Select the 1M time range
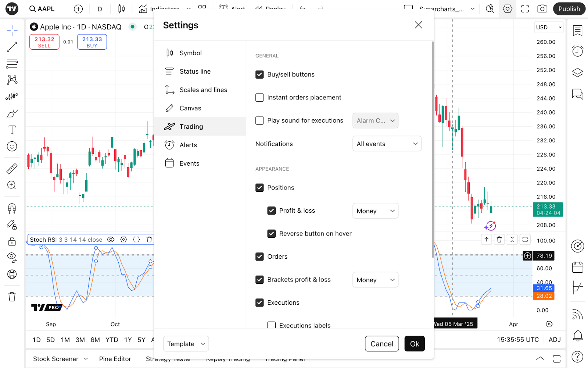The height and width of the screenshot is (368, 588). coord(65,340)
